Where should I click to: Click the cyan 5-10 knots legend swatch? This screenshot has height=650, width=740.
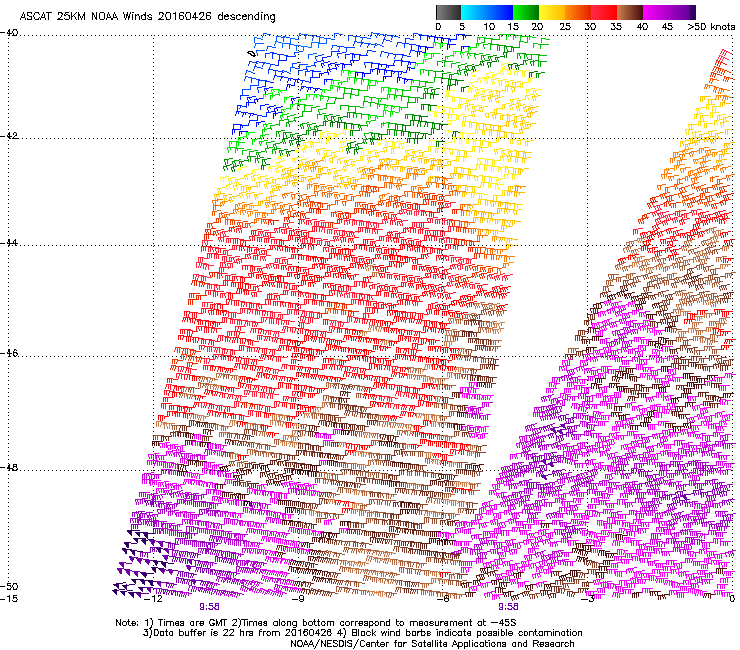pos(474,12)
